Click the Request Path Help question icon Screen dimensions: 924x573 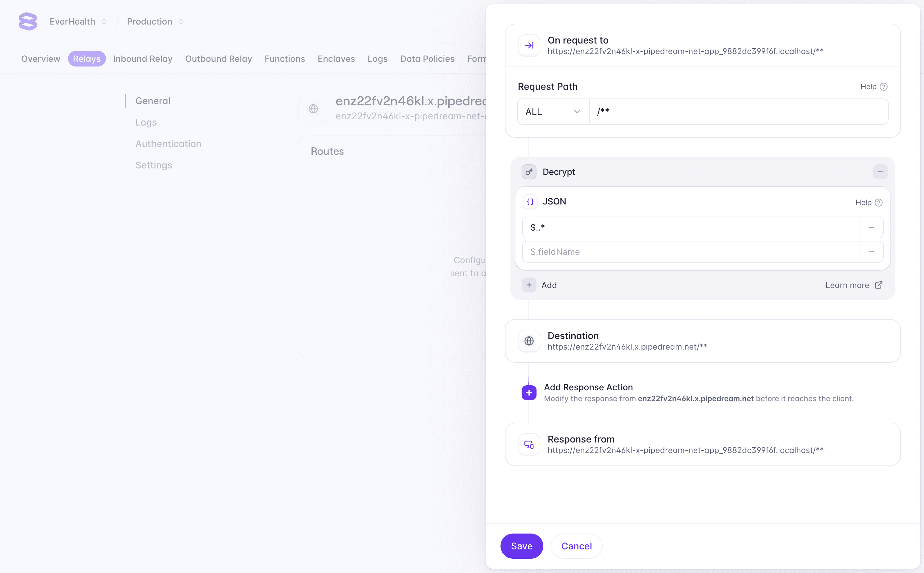[x=883, y=87]
